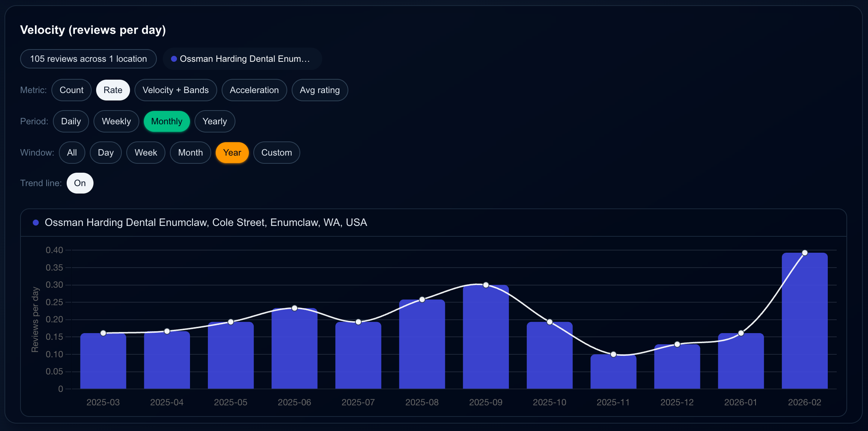
Task: Select the Weekly period
Action: (x=116, y=121)
